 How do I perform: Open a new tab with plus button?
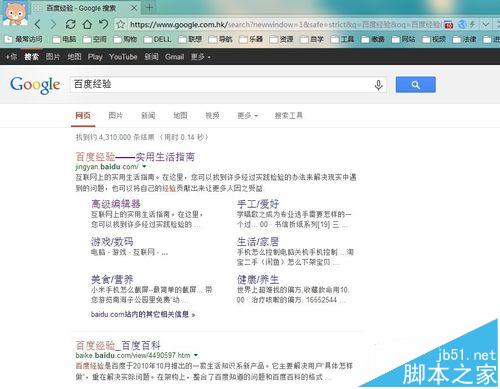(149, 8)
